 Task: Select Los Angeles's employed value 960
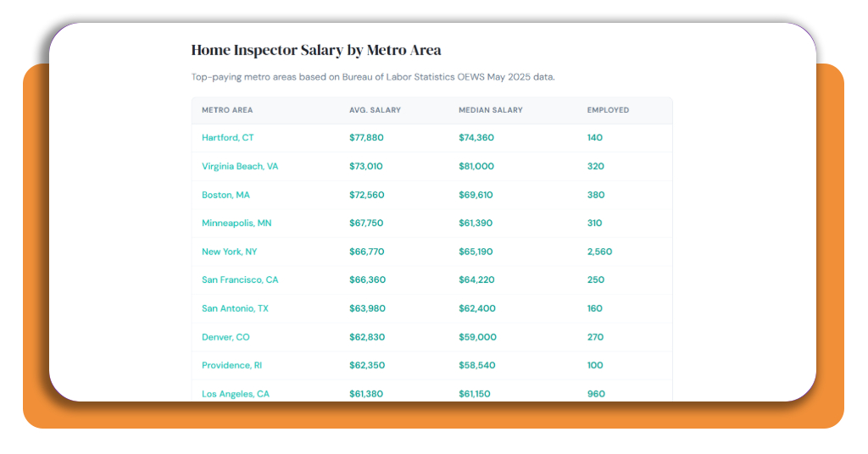596,394
